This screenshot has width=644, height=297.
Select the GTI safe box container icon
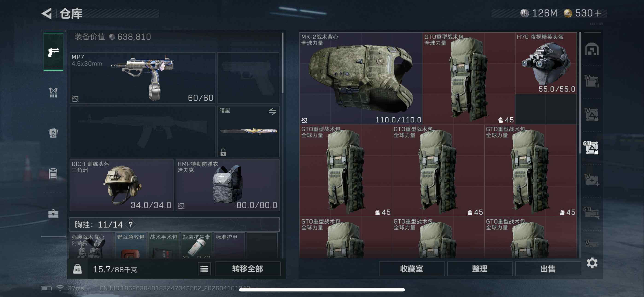coord(591,148)
